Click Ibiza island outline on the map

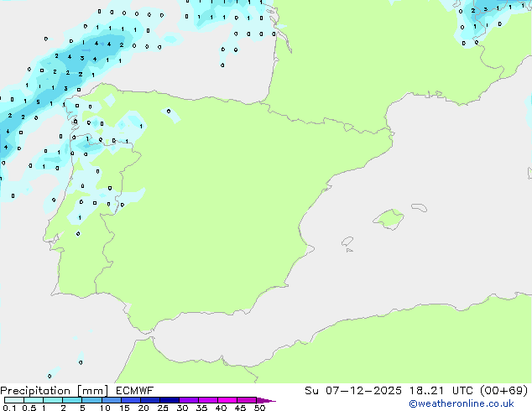[x=347, y=242]
